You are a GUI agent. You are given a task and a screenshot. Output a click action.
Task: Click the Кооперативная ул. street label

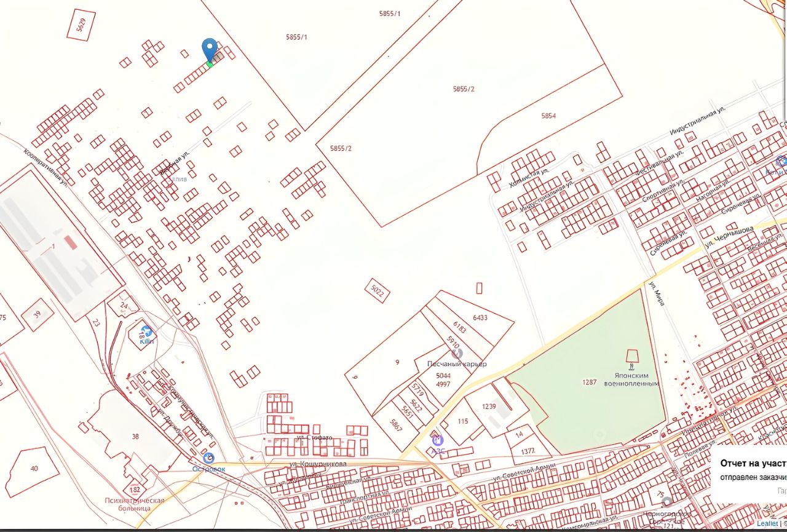pos(46,167)
